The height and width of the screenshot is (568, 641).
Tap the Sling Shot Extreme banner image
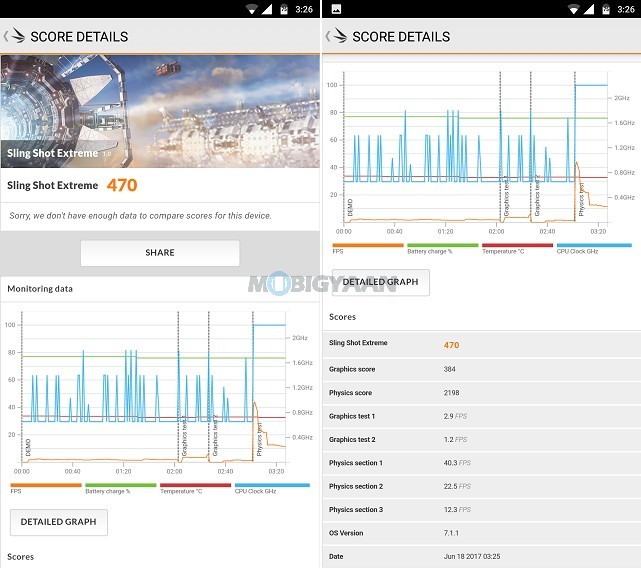160,111
